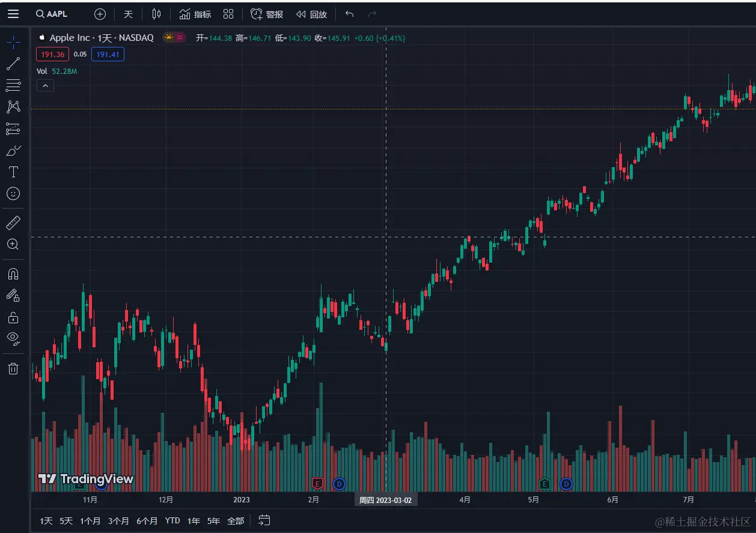
Task: Undo the last chart action
Action: pos(350,14)
